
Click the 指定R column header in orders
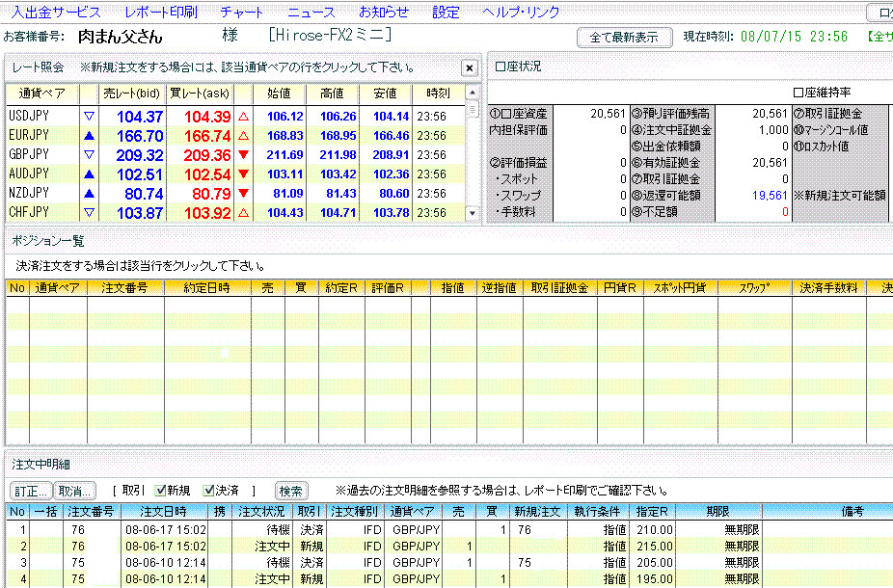pos(652,512)
